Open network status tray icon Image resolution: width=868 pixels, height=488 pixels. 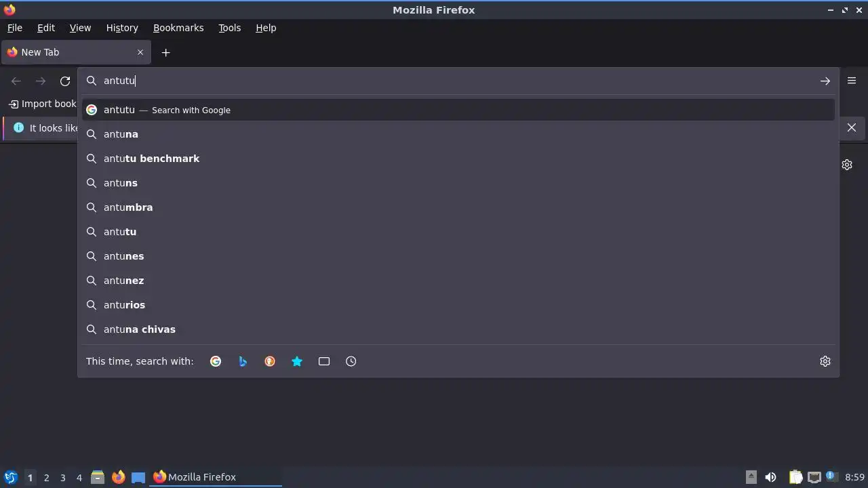(x=814, y=477)
